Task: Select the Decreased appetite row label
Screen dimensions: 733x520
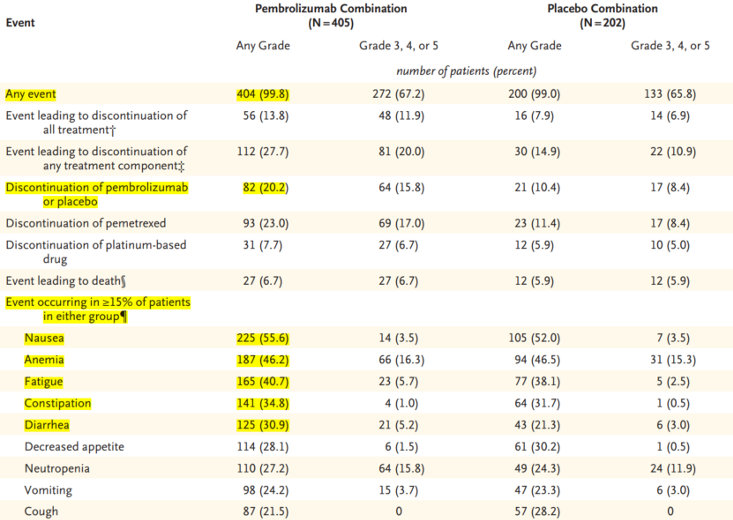Action: click(x=74, y=447)
